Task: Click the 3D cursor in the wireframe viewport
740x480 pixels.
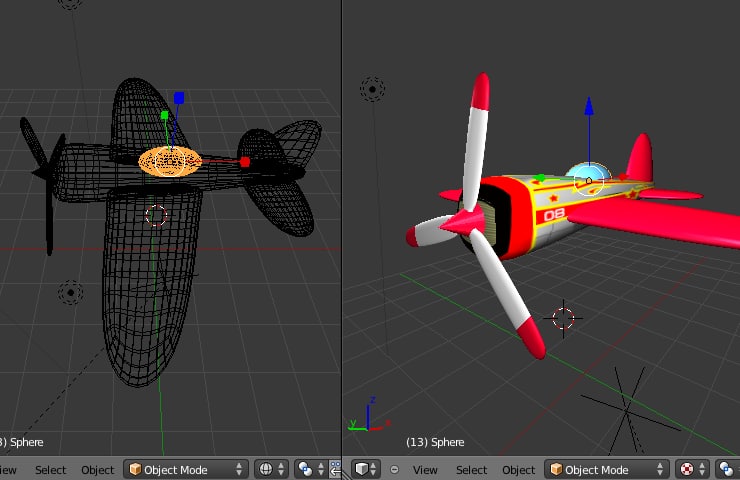Action: pyautogui.click(x=156, y=216)
